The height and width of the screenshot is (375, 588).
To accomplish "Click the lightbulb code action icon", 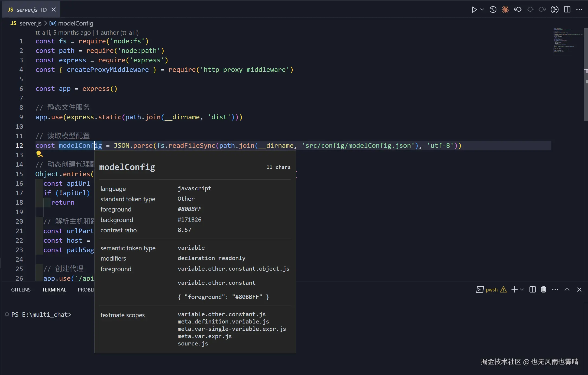I will [39, 154].
